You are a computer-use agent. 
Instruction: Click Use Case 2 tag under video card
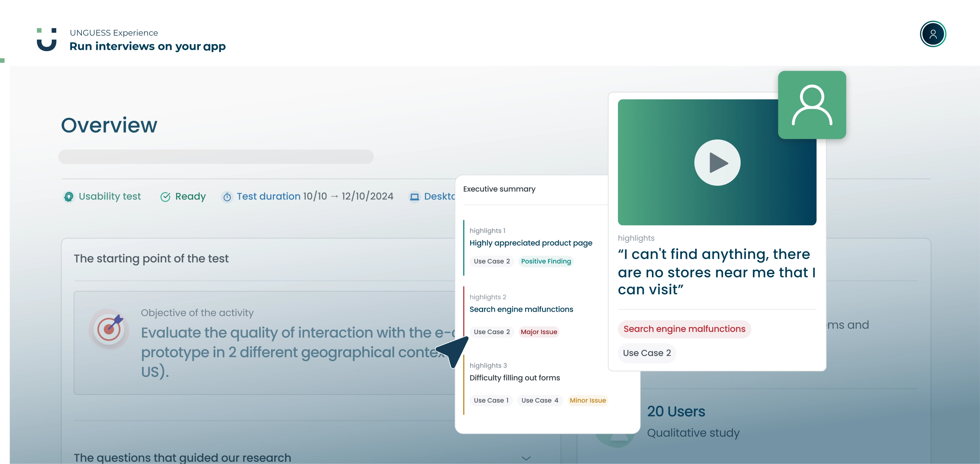coord(647,353)
